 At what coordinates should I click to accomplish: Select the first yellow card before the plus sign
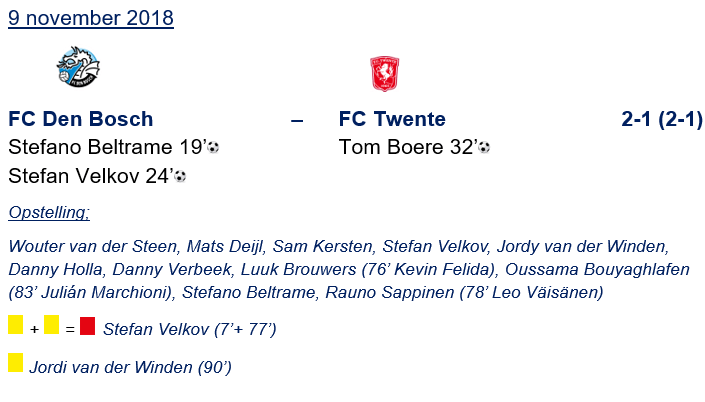tap(16, 326)
